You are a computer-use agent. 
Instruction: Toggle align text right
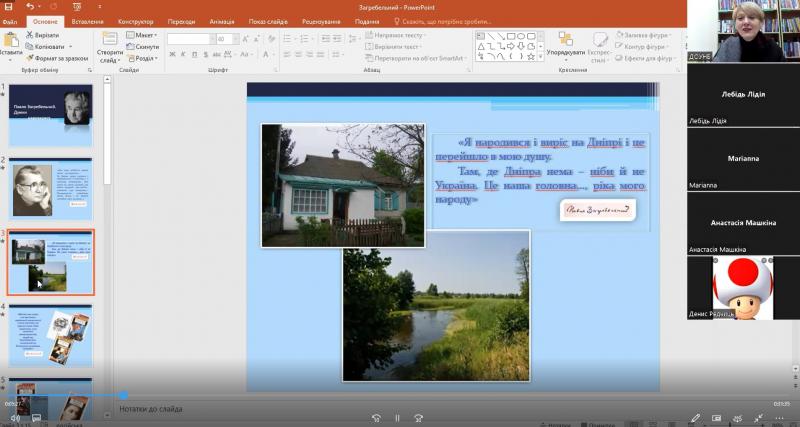click(x=311, y=54)
